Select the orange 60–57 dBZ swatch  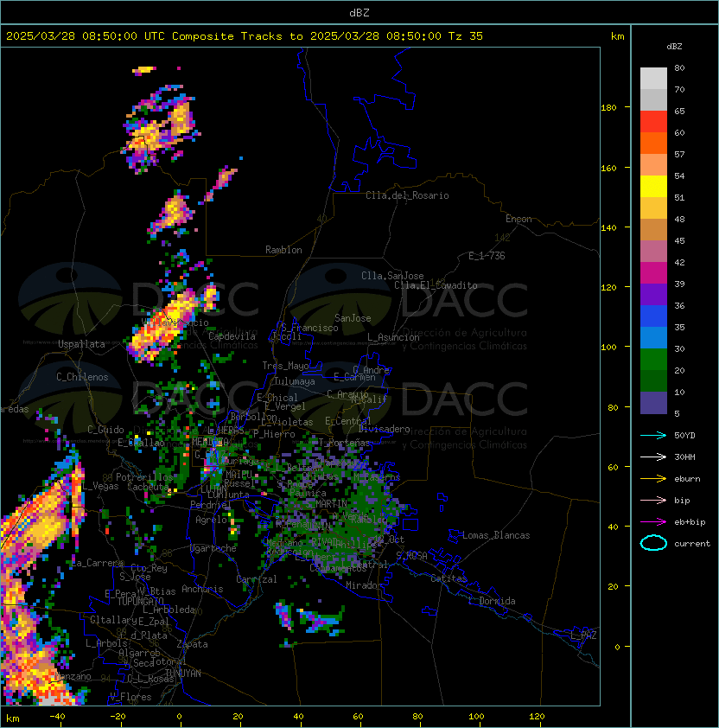click(x=653, y=143)
